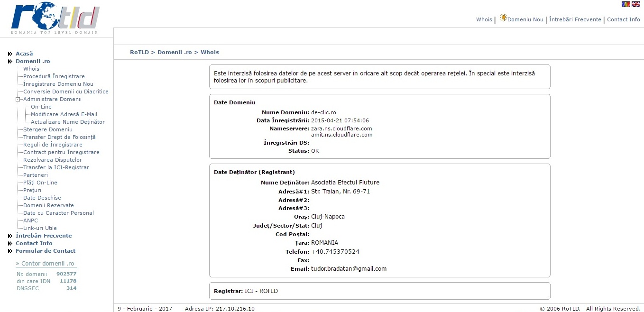This screenshot has width=644, height=312.
Task: Click Whois in the breadcrumb
Action: coord(210,53)
